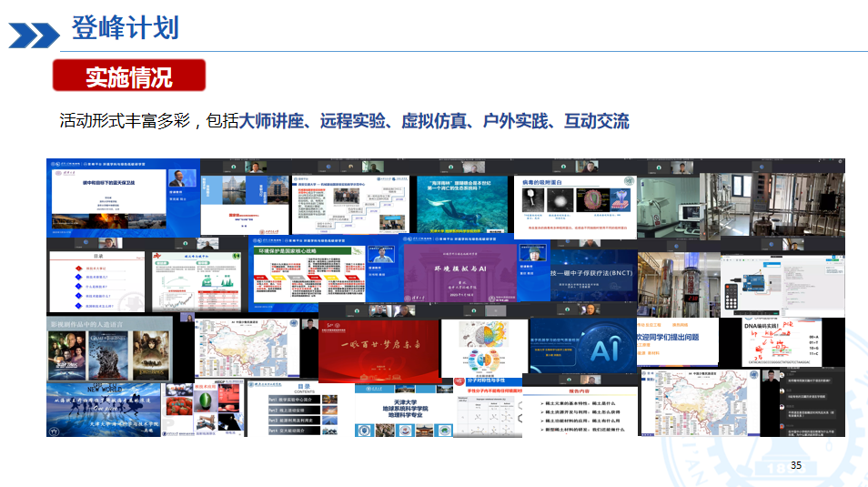
Task: Select the bold text 大师讲座
Action: point(271,121)
